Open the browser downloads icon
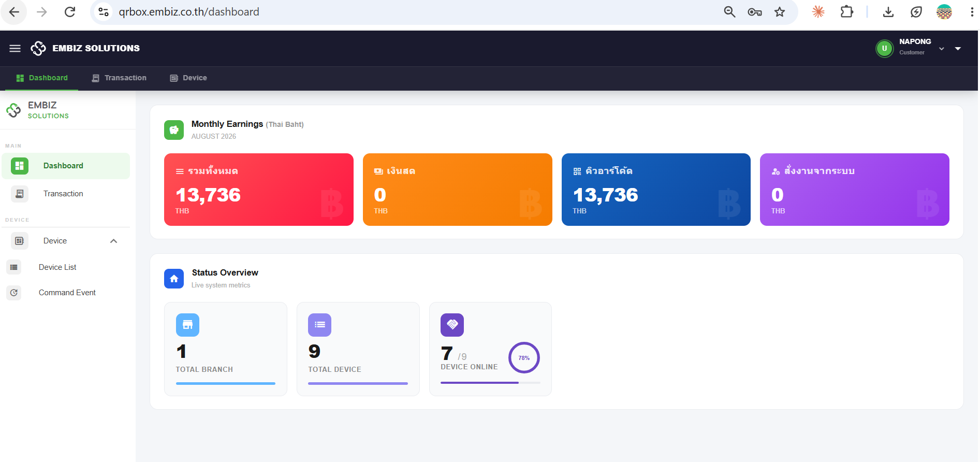The height and width of the screenshot is (462, 980). coord(888,12)
